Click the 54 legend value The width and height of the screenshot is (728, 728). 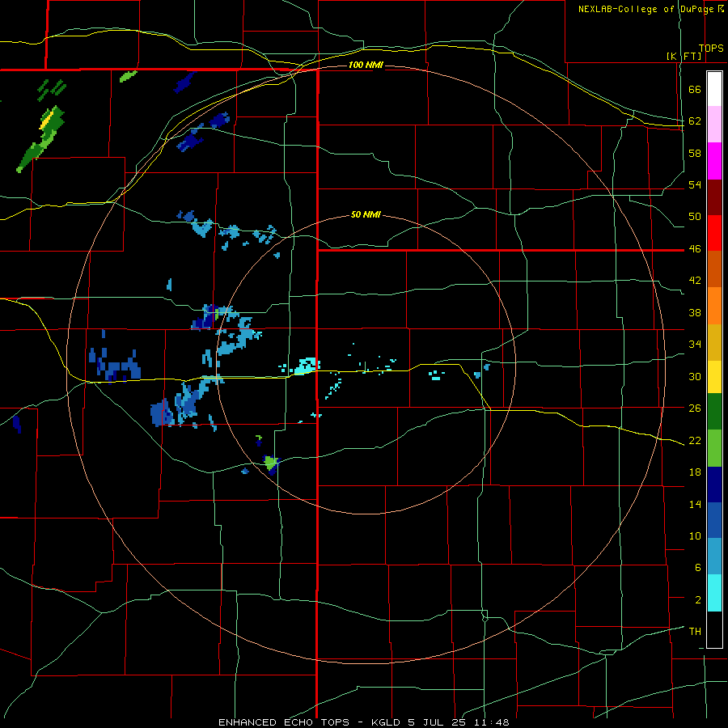tap(695, 184)
